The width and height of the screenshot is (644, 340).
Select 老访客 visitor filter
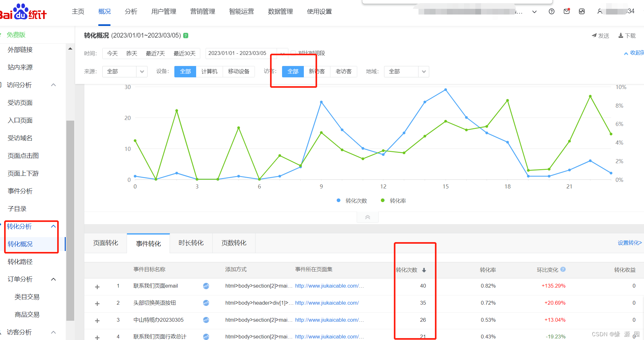tap(344, 72)
